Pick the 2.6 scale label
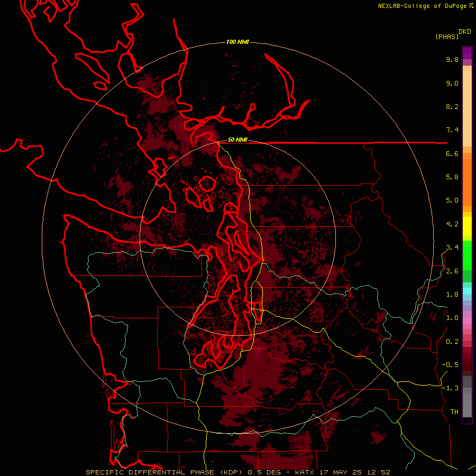 [x=452, y=271]
